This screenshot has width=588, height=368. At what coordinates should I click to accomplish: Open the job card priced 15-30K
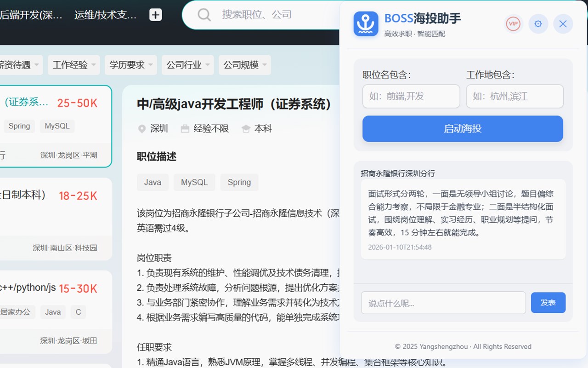tap(55, 312)
